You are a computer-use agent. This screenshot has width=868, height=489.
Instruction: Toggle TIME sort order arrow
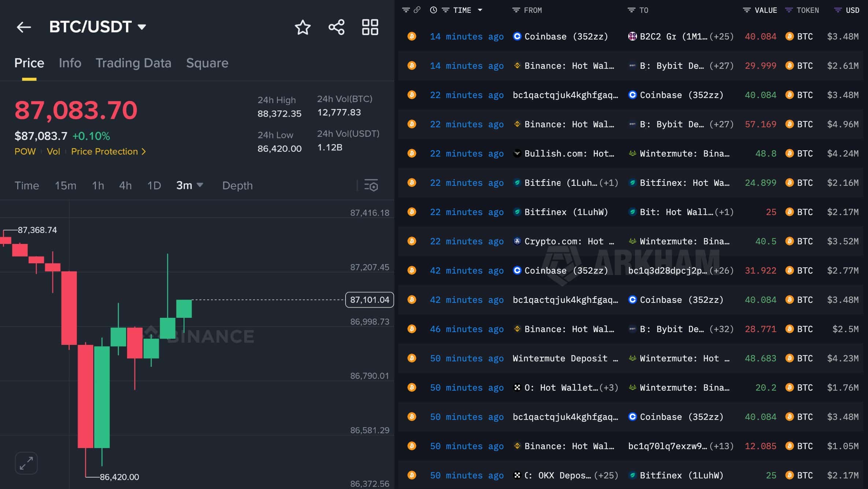[480, 10]
